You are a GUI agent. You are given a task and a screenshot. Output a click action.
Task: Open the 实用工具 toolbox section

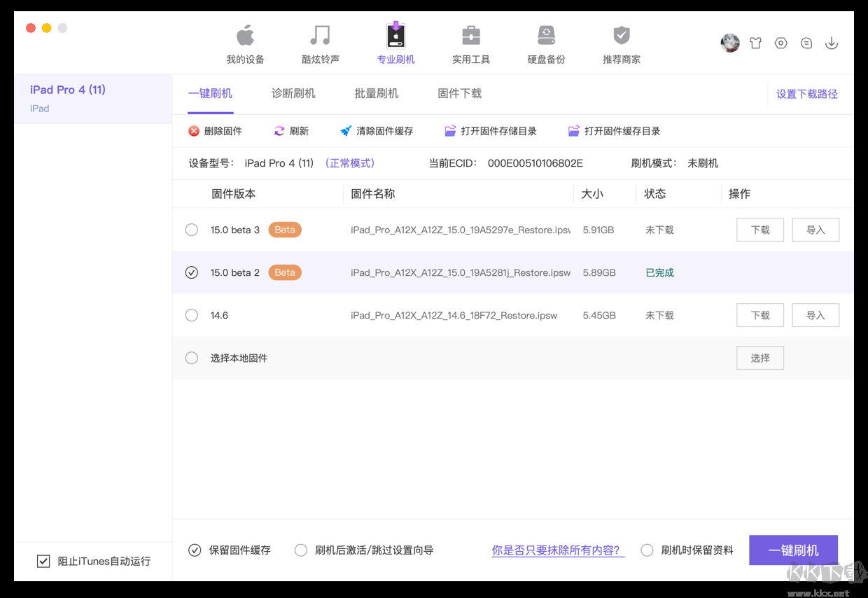(x=470, y=42)
